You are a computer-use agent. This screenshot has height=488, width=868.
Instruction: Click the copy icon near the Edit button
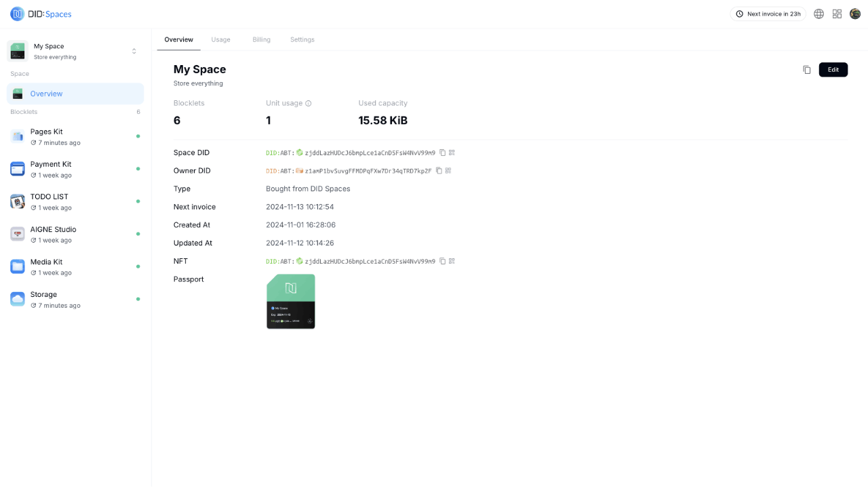pyautogui.click(x=806, y=69)
